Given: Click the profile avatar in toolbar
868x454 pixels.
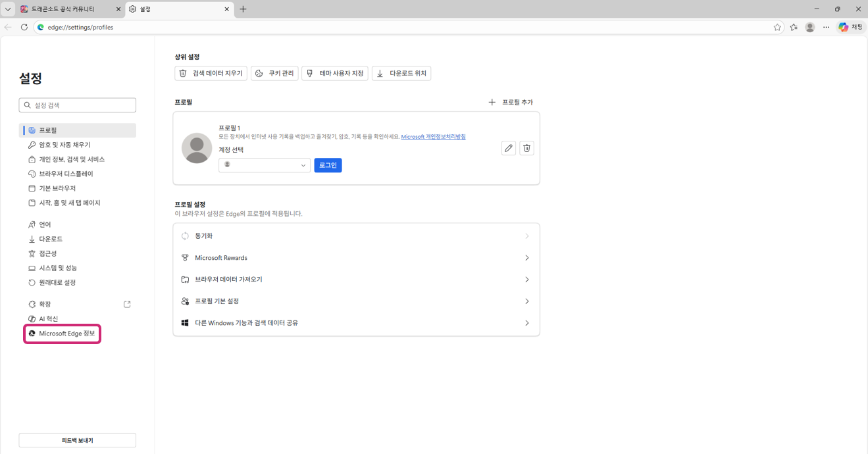Looking at the screenshot, I should [810, 27].
